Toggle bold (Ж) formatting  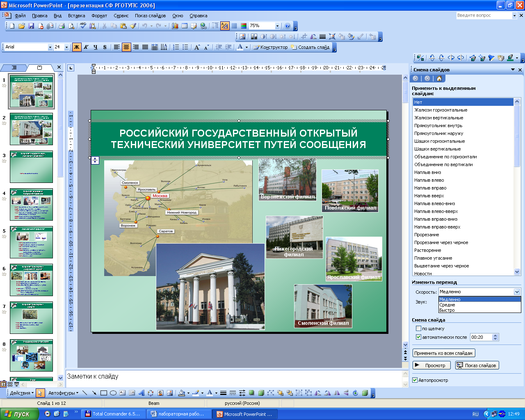77,47
